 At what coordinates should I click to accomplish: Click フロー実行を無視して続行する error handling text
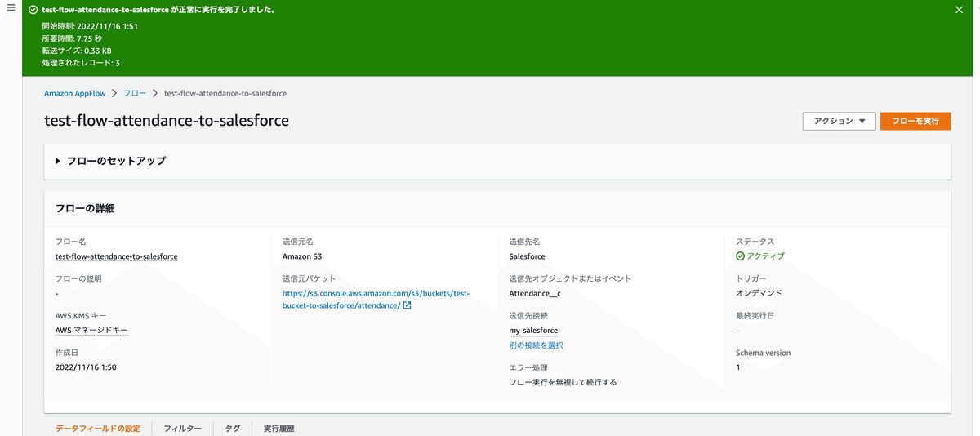[x=563, y=382]
